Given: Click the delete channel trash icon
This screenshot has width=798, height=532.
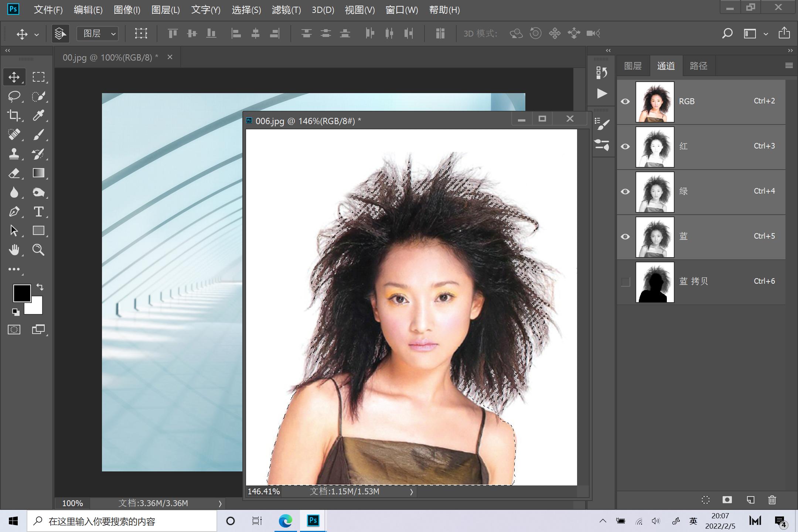Looking at the screenshot, I should [x=772, y=500].
